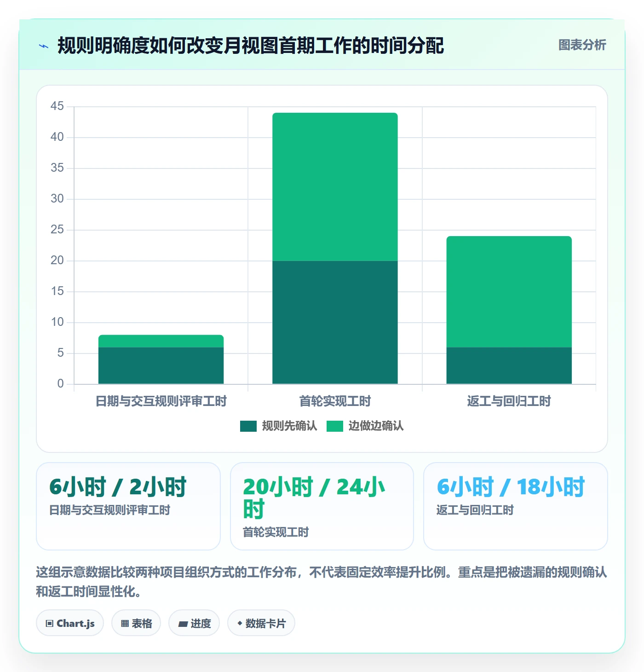Click the y-axis value 20
The width and height of the screenshot is (644, 672).
click(57, 261)
